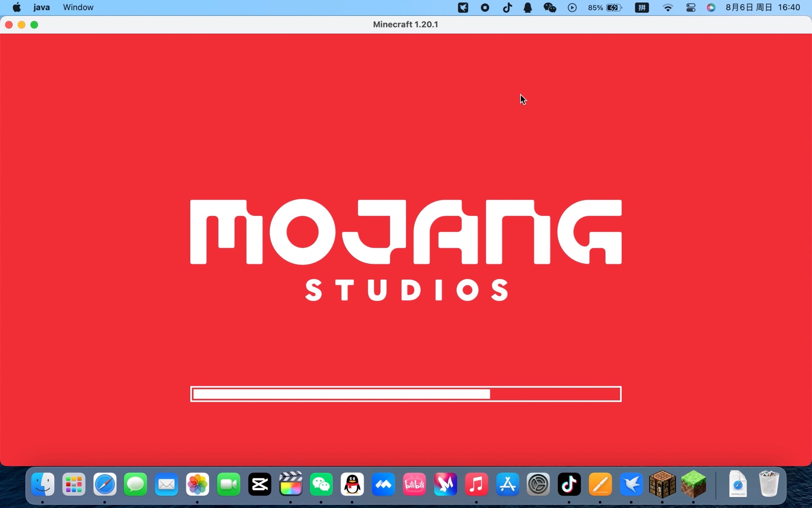Screen dimensions: 812x508
Task: Click the Minecraft grass block Dock icon
Action: click(693, 484)
